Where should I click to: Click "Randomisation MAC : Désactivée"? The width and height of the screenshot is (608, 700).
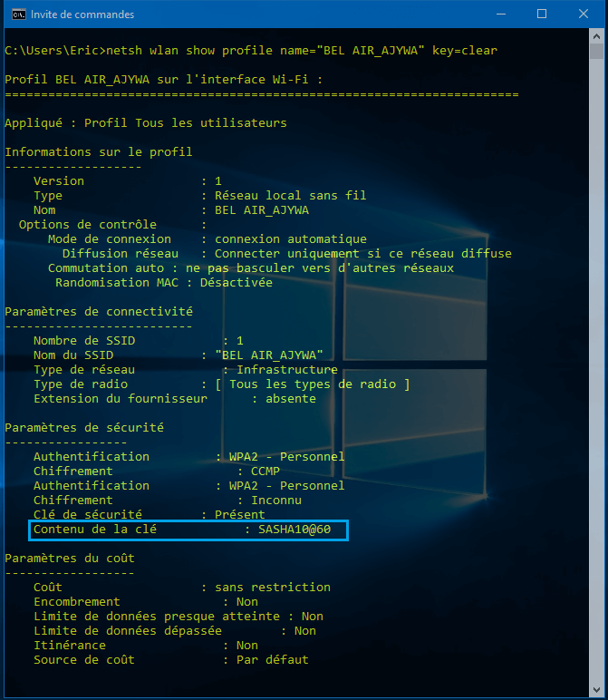(164, 283)
